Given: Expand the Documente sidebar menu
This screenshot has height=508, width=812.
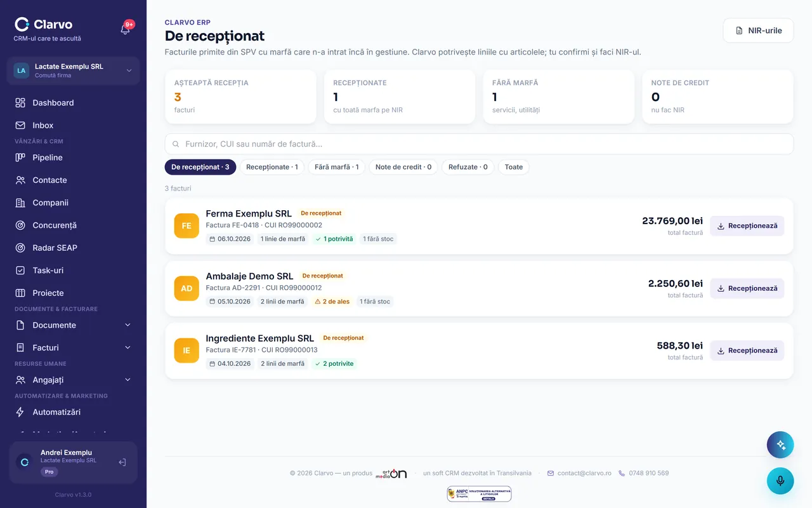Looking at the screenshot, I should pyautogui.click(x=73, y=325).
